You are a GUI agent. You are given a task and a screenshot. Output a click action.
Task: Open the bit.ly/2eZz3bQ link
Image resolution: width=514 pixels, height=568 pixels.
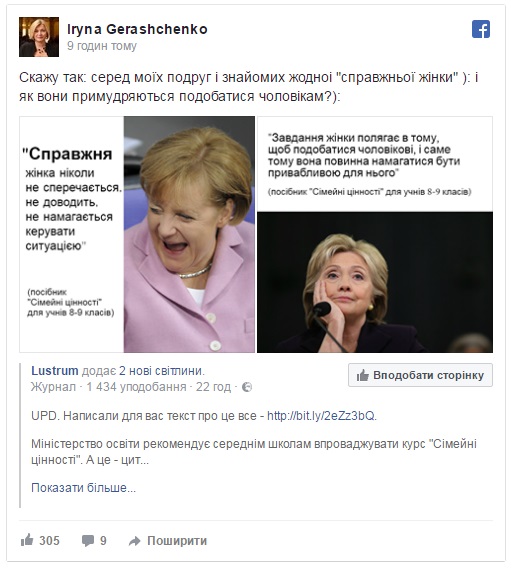(321, 415)
